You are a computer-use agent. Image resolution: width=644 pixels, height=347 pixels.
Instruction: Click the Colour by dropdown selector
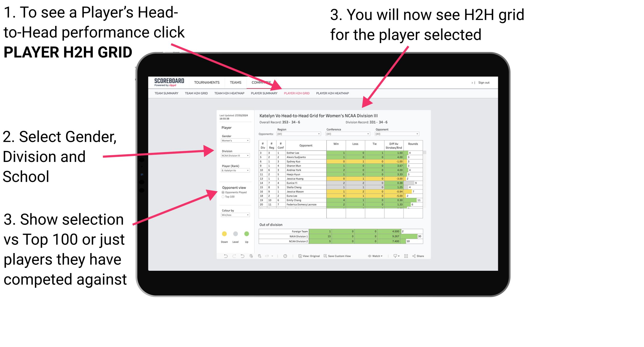234,215
